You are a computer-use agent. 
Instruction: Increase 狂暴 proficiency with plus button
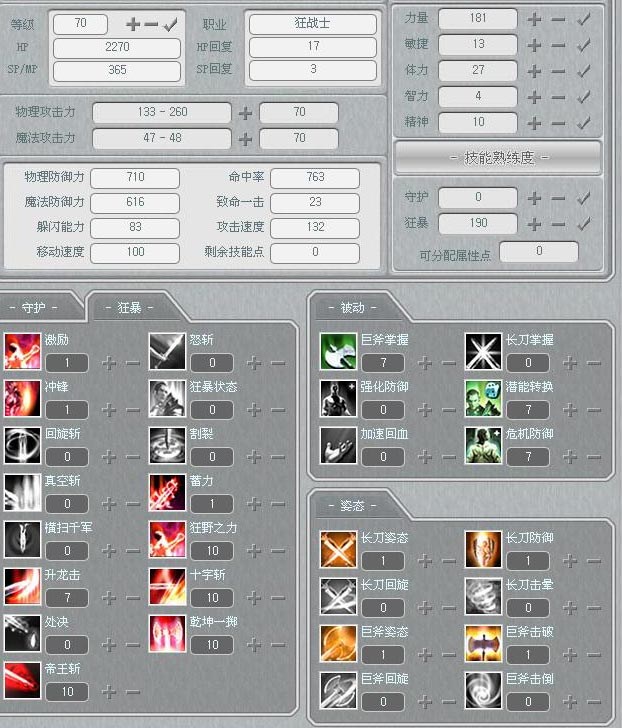point(534,224)
